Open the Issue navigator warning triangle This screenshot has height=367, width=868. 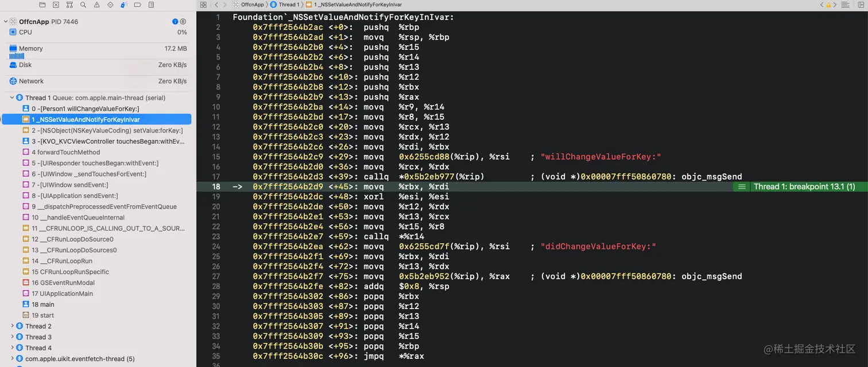[97, 5]
